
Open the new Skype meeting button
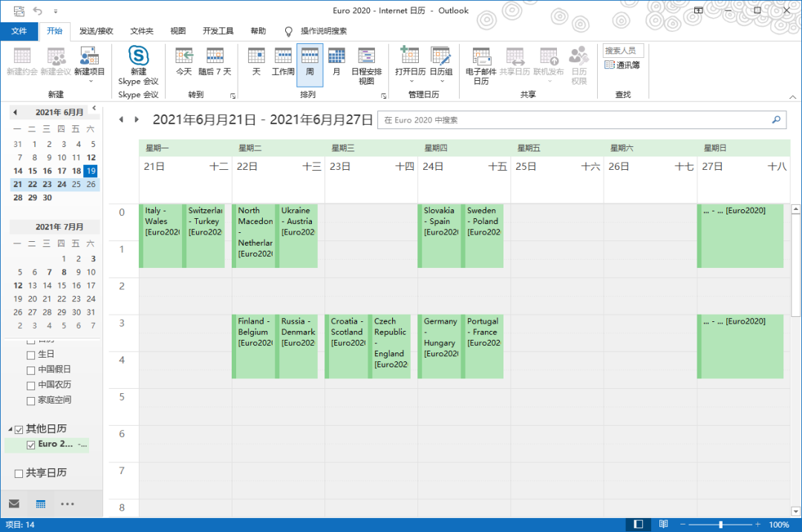pos(138,65)
